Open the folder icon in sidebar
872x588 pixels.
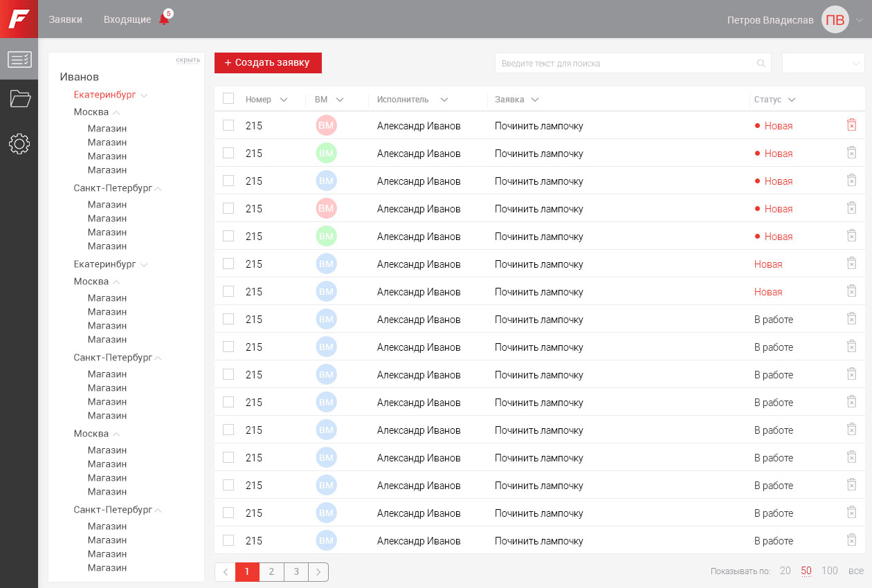click(x=20, y=99)
